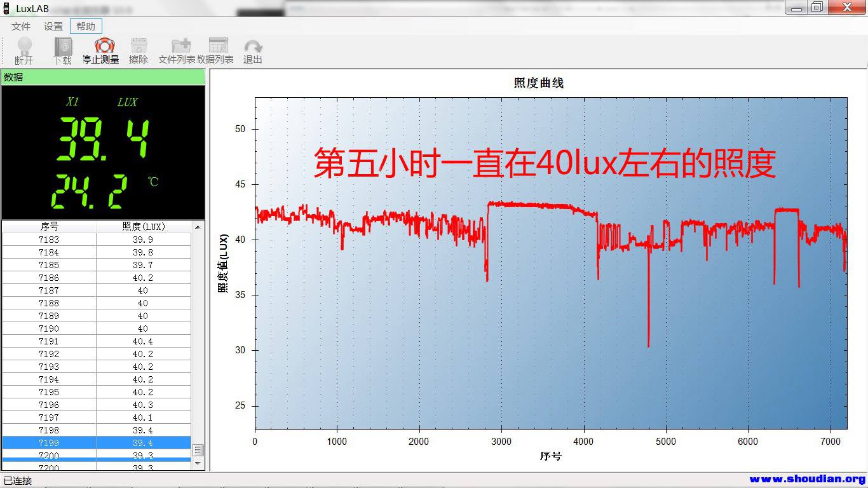Click the 40.4 lux value cell

click(x=143, y=341)
